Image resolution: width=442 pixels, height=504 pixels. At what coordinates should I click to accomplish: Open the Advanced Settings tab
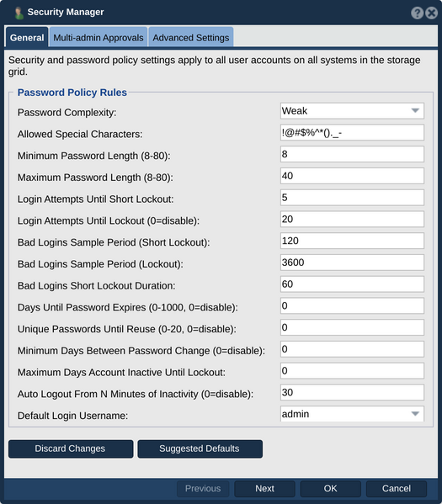click(191, 38)
